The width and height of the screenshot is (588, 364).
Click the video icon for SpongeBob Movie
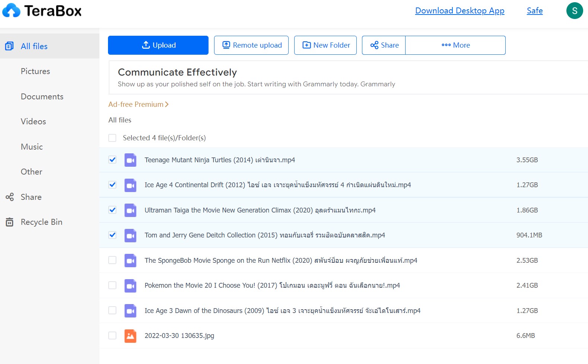[130, 261]
